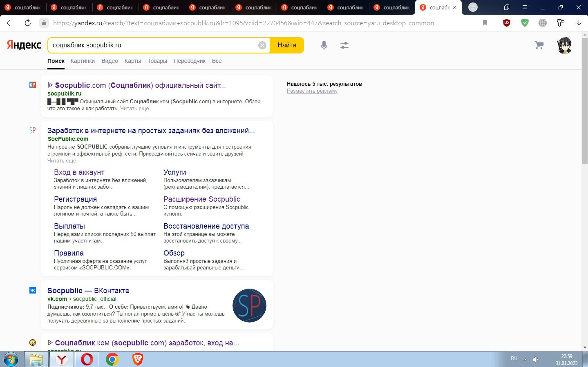Open the globe extension icon in the address bar
The width and height of the screenshot is (588, 367).
click(543, 23)
